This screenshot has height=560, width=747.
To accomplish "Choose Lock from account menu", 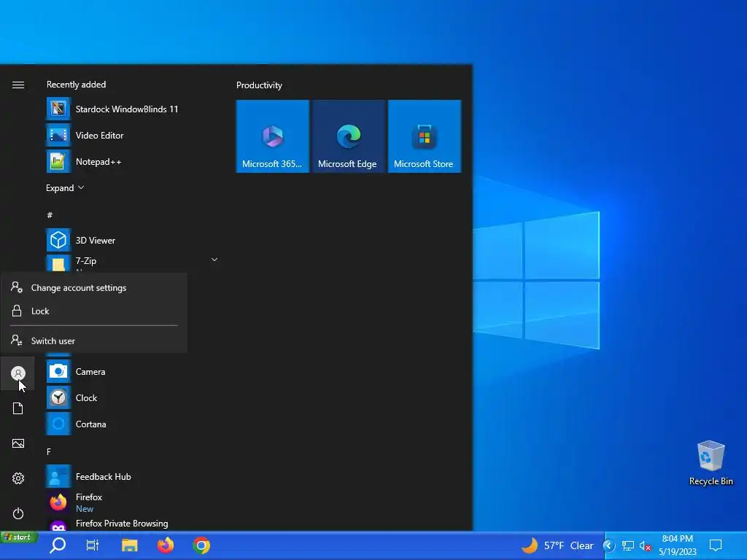I will tap(94, 311).
